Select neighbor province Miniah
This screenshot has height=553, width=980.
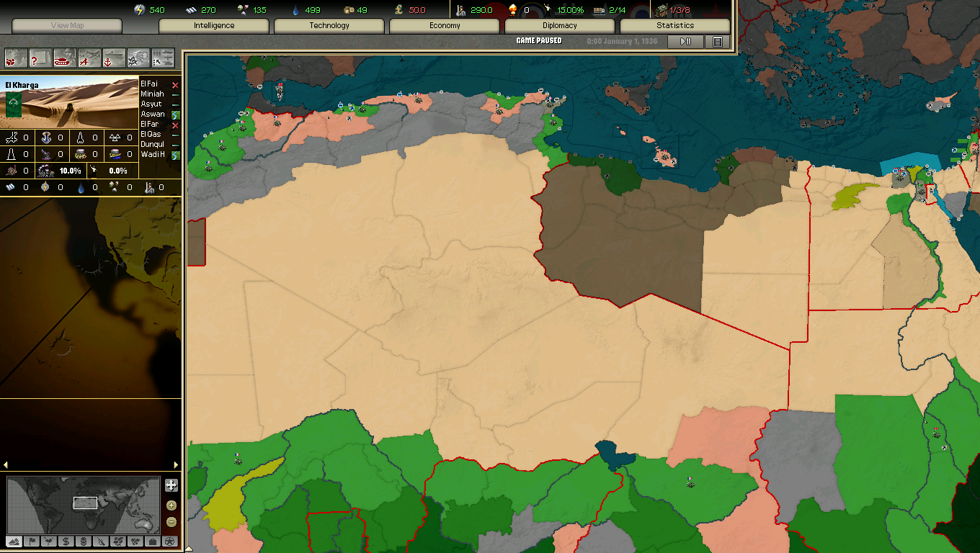[152, 94]
